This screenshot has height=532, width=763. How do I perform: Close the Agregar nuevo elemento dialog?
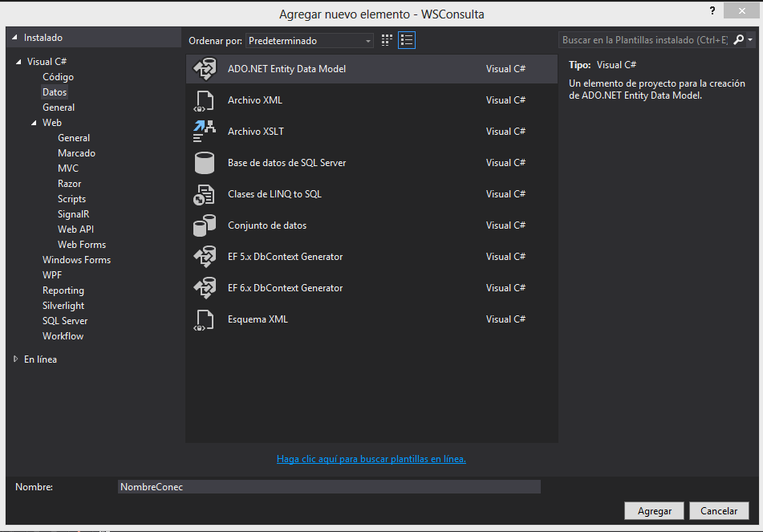741,10
